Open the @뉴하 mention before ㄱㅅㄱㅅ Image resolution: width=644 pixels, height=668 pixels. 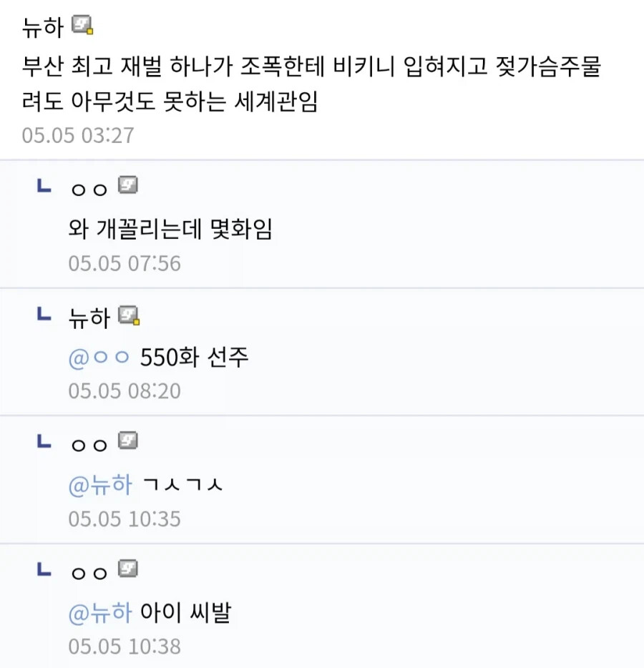tap(101, 485)
